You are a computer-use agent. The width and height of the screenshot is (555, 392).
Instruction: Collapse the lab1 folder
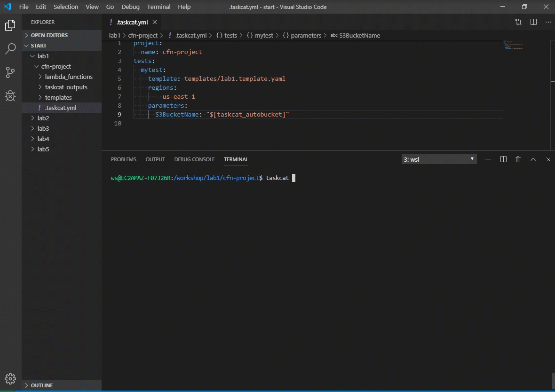pyautogui.click(x=62, y=56)
